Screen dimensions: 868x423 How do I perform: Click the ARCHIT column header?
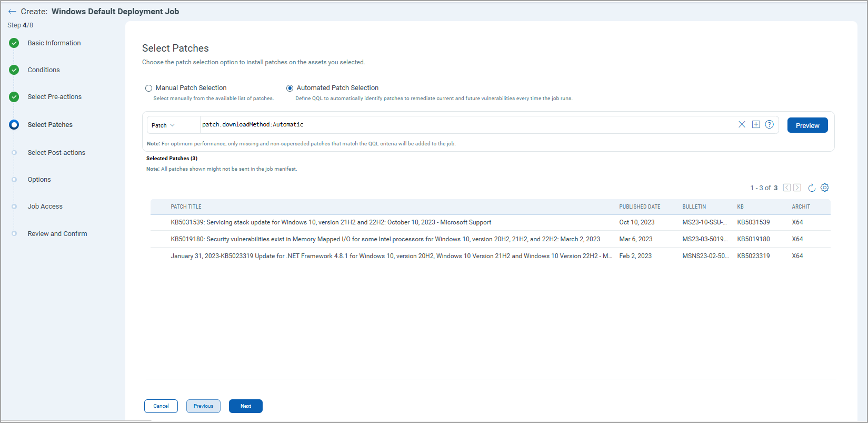801,207
